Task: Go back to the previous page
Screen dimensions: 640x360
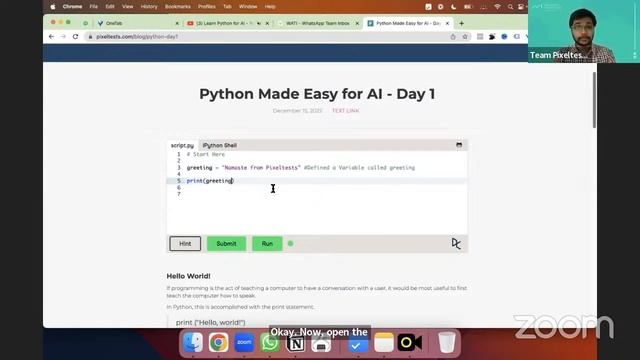Action: [51, 37]
